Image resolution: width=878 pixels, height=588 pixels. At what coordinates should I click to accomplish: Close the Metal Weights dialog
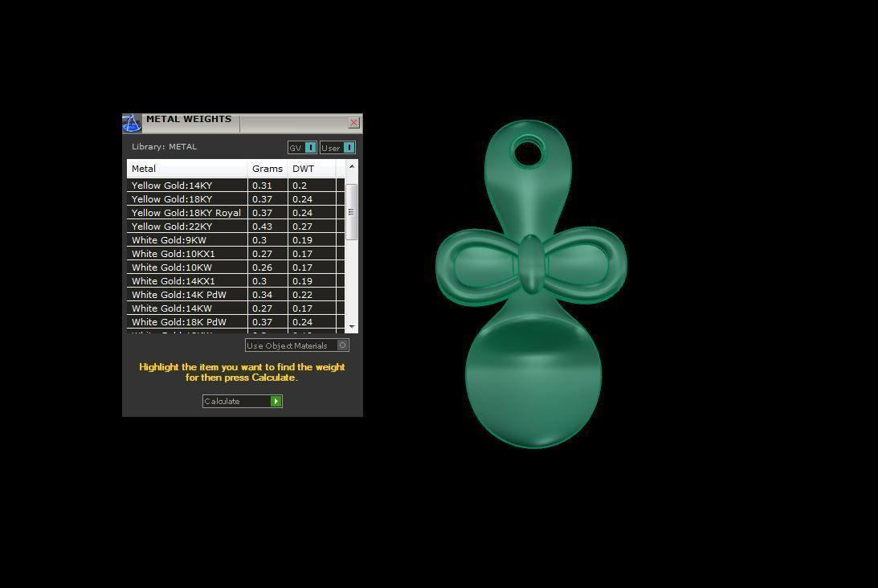353,122
